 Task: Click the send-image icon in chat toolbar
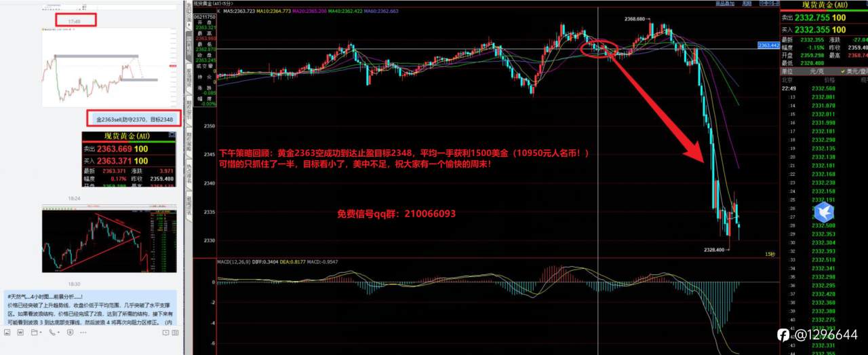(x=7, y=333)
